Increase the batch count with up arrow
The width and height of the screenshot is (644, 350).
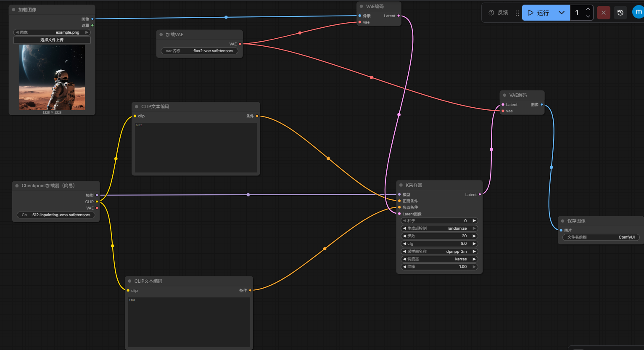pos(588,9)
